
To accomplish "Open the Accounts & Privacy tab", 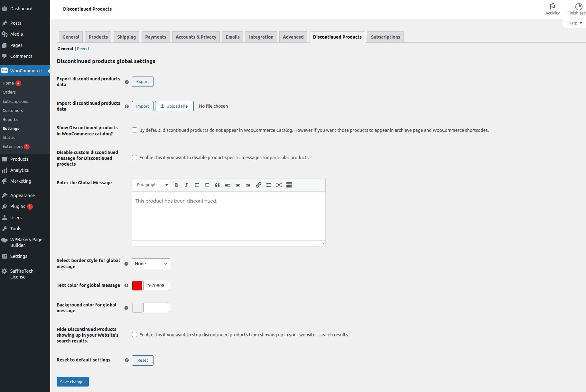I will point(196,37).
